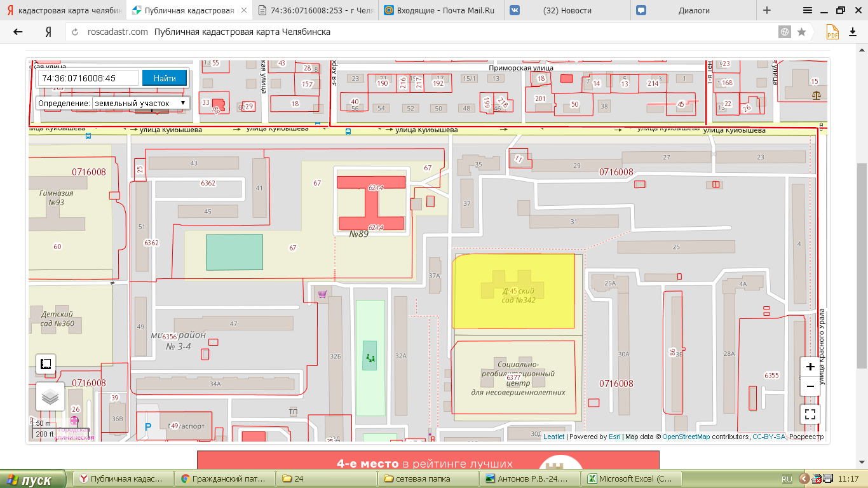Zoom out on the cadastral map
Viewport: 868px width, 488px height.
(x=810, y=386)
